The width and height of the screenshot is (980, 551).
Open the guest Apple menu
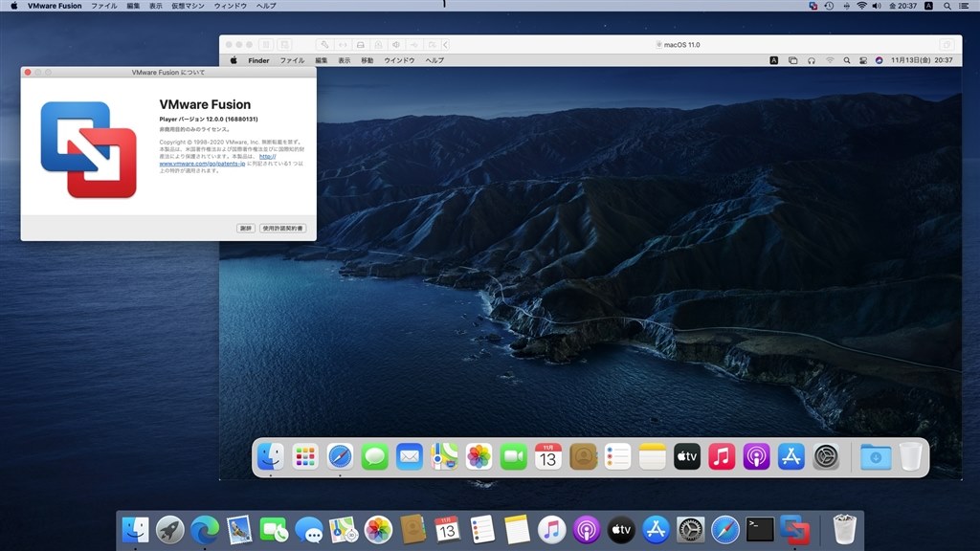(234, 60)
